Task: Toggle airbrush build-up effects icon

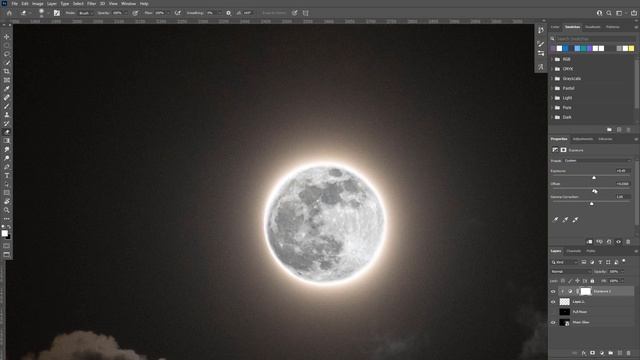Action: [178, 13]
